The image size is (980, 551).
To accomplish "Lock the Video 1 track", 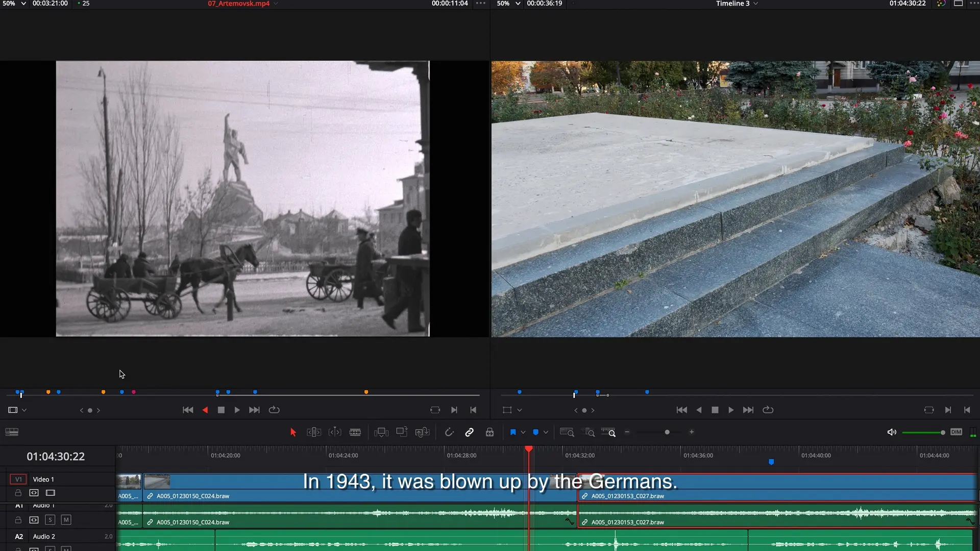I will coord(18,493).
